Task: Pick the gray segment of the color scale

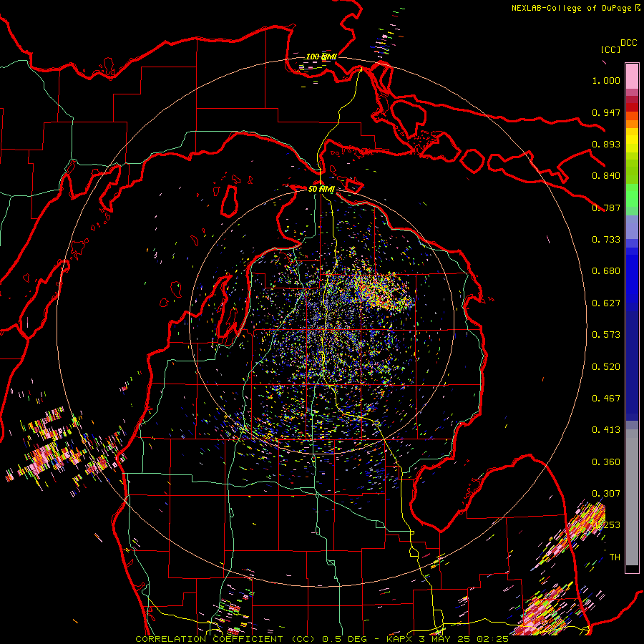Action: (632, 497)
